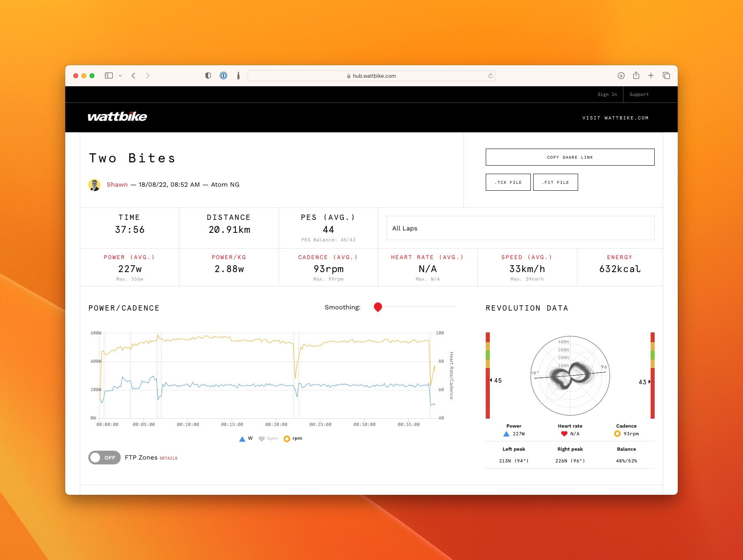Screen dimensions: 743x560
Task: Click the bottle-shaped extension icon
Action: click(x=238, y=76)
